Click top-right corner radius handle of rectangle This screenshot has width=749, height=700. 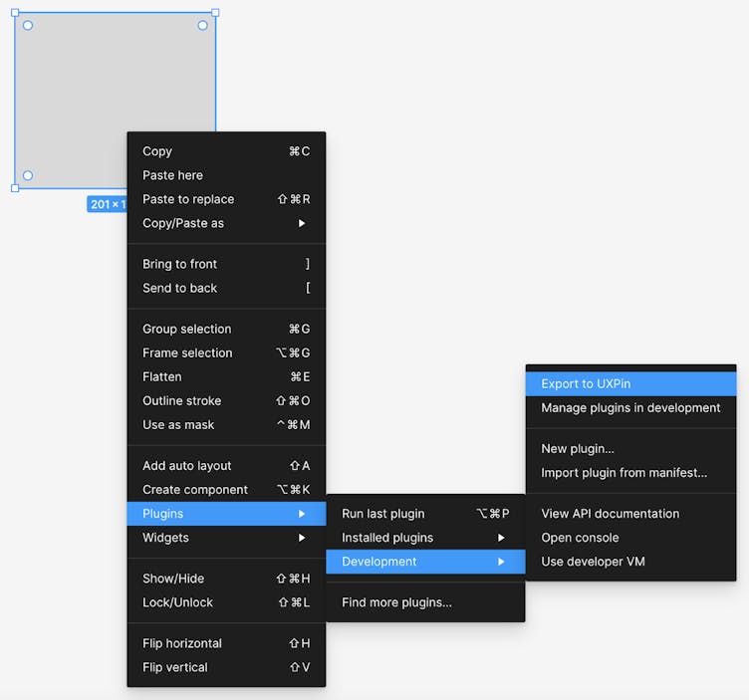[202, 25]
